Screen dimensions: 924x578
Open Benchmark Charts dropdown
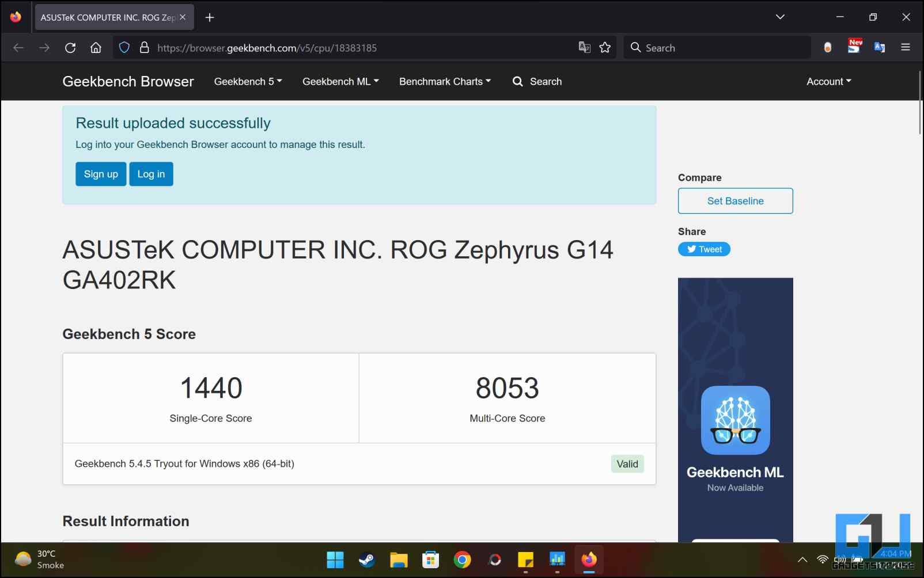coord(445,82)
